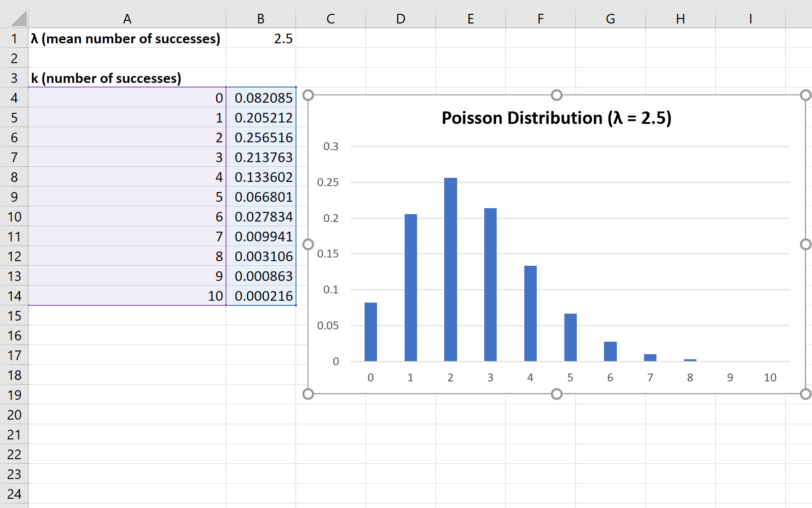Select the cell with value 0.000216

click(x=261, y=296)
